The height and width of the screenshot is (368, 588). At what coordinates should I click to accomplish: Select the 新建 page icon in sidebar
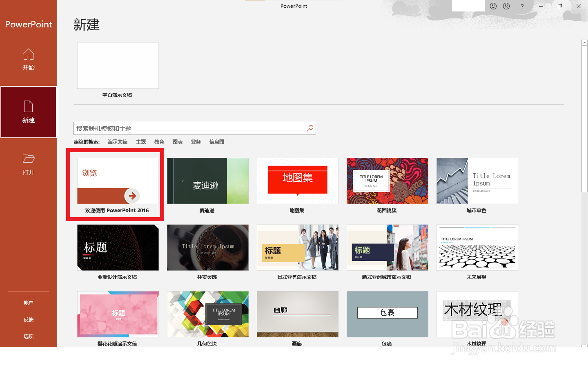click(x=28, y=106)
